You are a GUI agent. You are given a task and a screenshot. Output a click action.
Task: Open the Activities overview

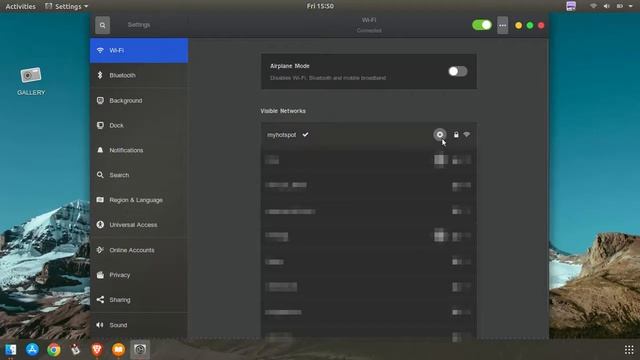pos(20,6)
